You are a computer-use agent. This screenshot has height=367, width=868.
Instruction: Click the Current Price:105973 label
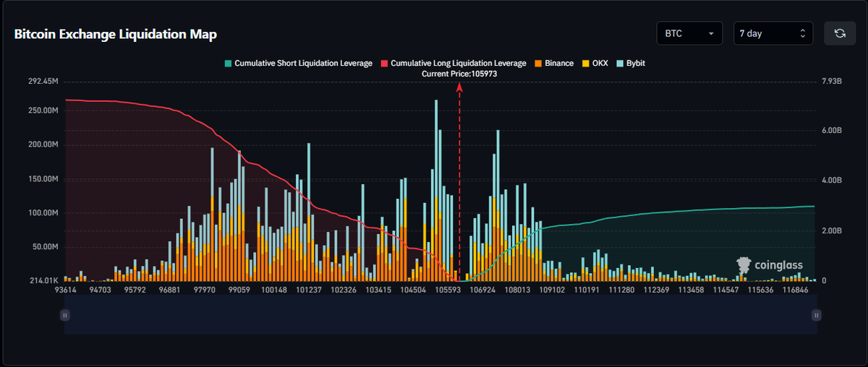[x=459, y=74]
